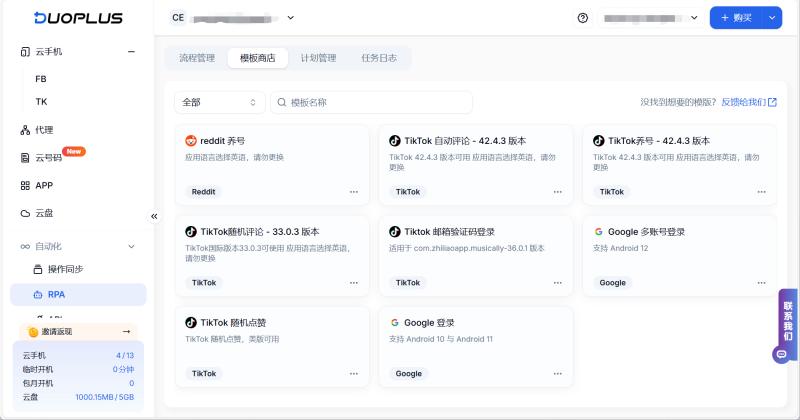Open three-dot menu on Google 多账号登录 card
The height and width of the screenshot is (420, 800).
(x=761, y=283)
